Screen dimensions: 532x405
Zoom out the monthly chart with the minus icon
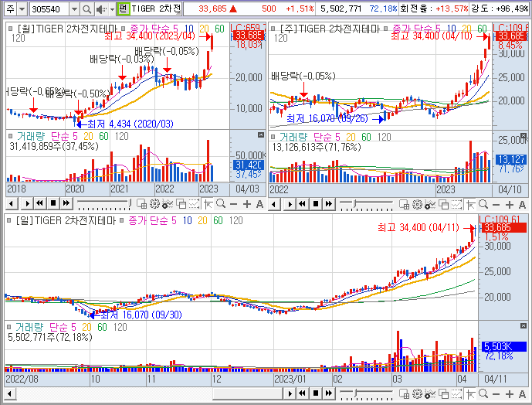(233, 204)
